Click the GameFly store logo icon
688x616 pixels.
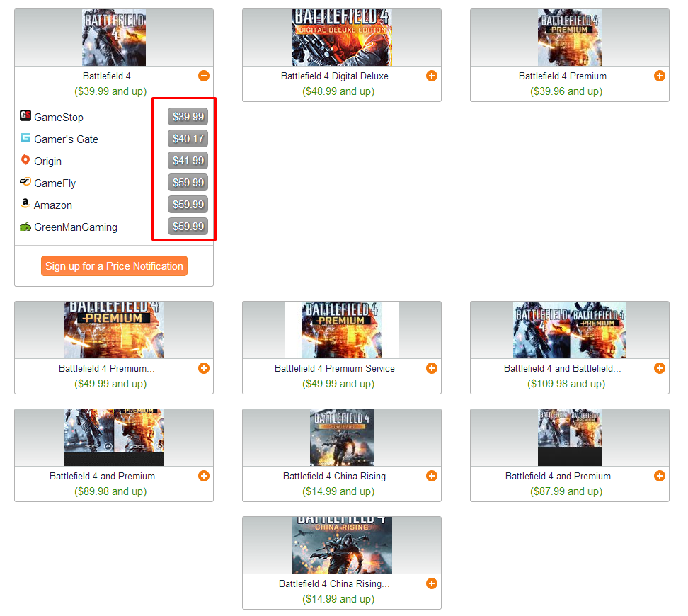coord(25,181)
